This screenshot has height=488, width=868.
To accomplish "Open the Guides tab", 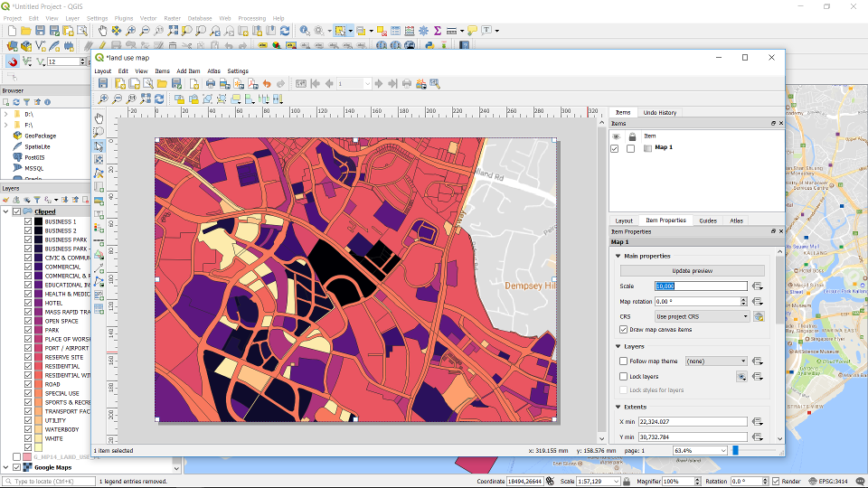I will (707, 221).
